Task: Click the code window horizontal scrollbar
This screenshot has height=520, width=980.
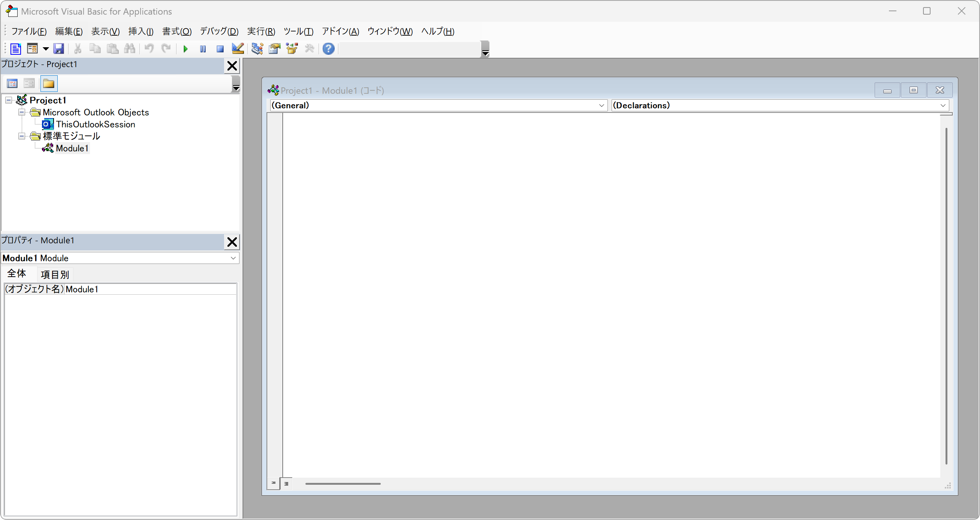Action: click(x=343, y=484)
